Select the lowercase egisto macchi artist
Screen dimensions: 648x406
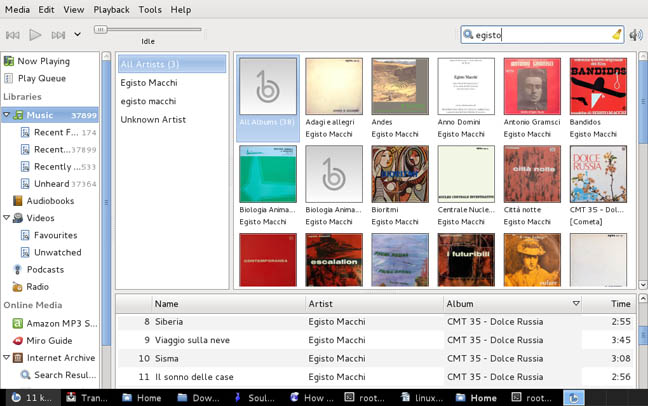pos(148,101)
